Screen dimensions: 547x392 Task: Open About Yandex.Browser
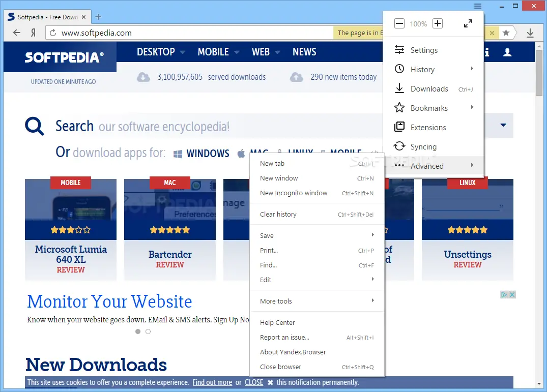point(317,352)
